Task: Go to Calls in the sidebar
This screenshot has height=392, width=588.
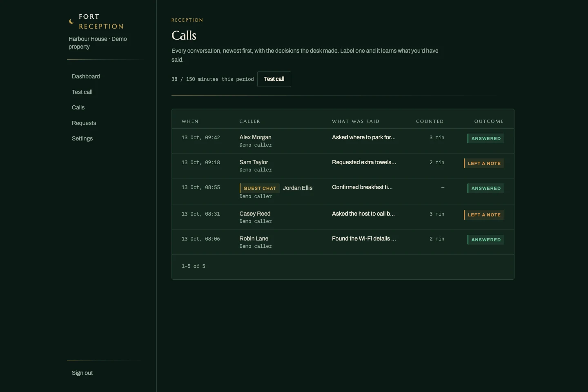Action: [78, 107]
